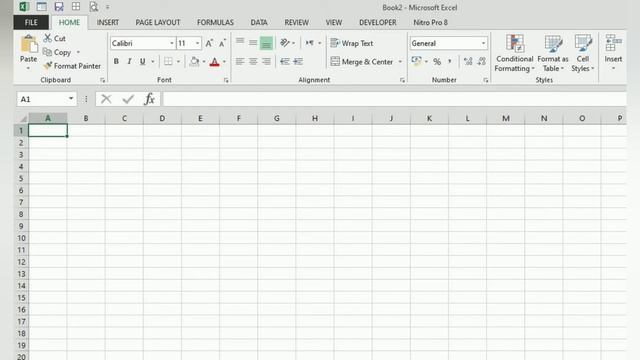The image size is (640, 360).
Task: Click the Paste clipboard icon
Action: click(x=29, y=44)
